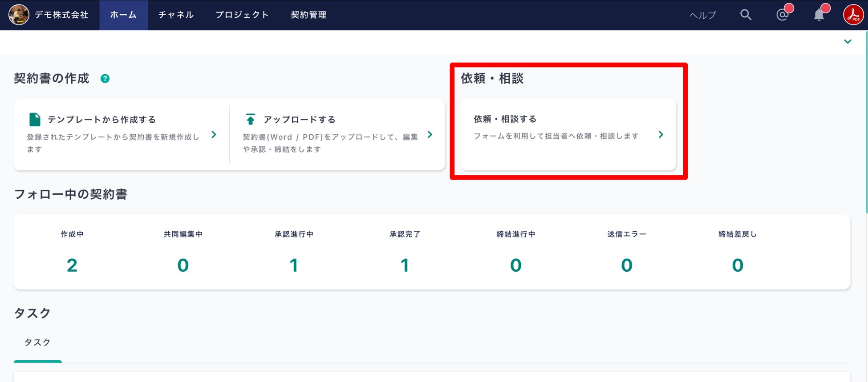This screenshot has width=868, height=382.
Task: Click the 契約書(Word / PDF) description text
Action: tap(330, 143)
